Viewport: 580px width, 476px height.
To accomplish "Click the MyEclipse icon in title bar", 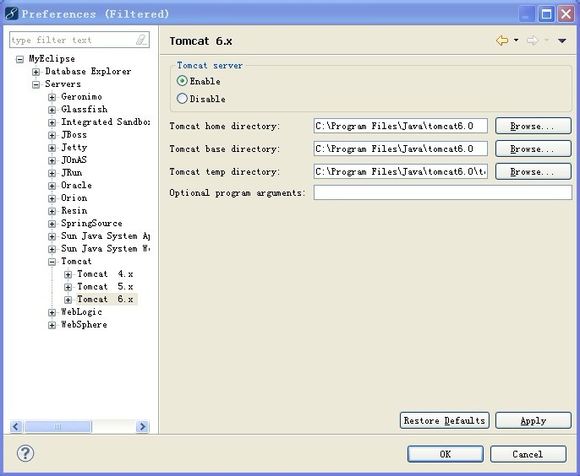I will coord(11,14).
